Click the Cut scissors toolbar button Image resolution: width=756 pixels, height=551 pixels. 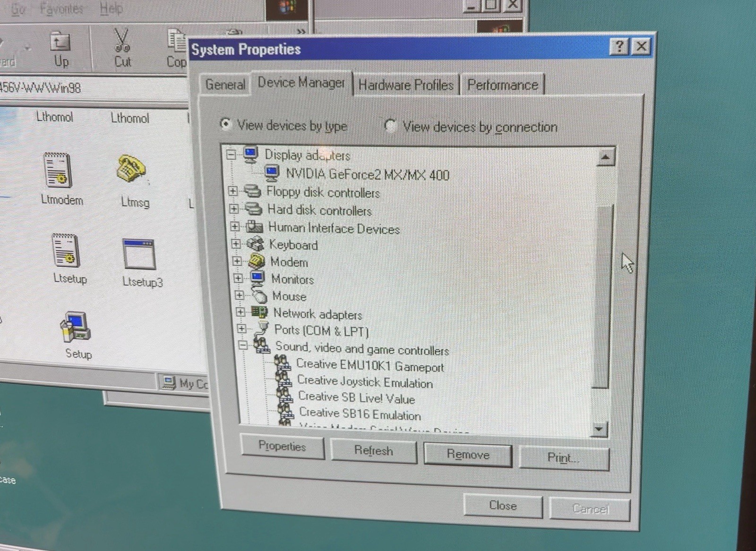(122, 48)
